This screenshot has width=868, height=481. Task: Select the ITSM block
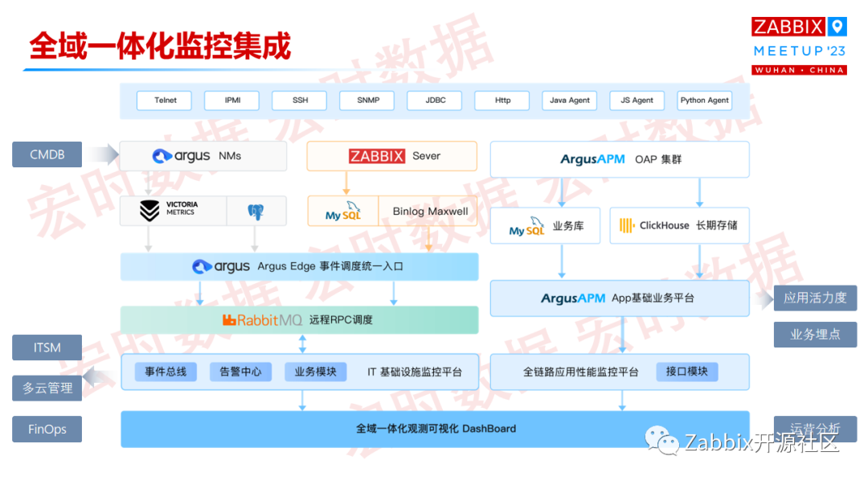pyautogui.click(x=47, y=347)
